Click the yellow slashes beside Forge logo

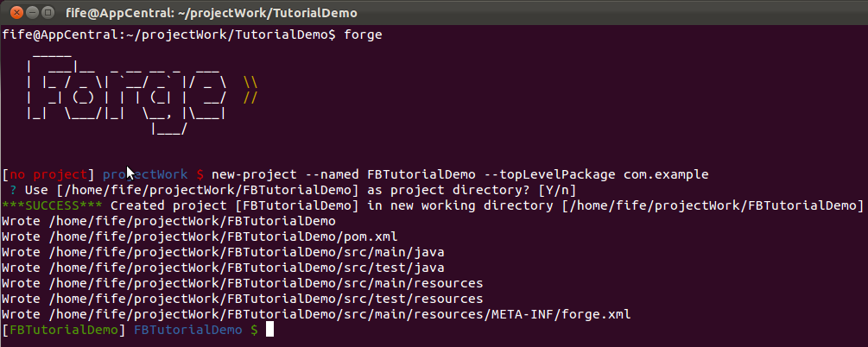(x=250, y=91)
